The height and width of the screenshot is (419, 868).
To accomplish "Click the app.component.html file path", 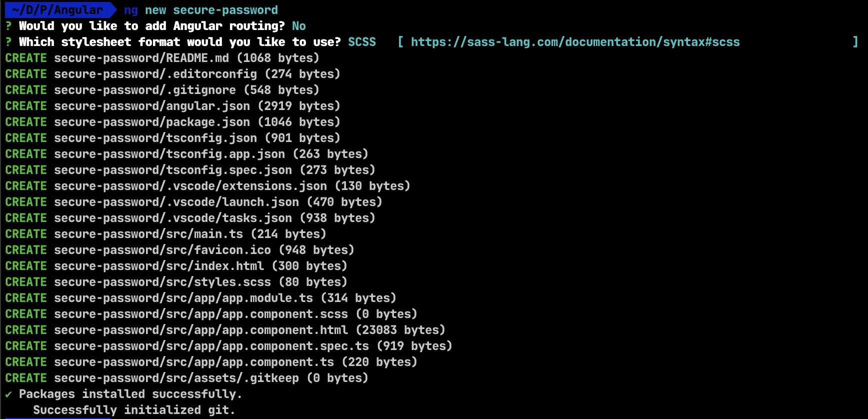I will 201,330.
